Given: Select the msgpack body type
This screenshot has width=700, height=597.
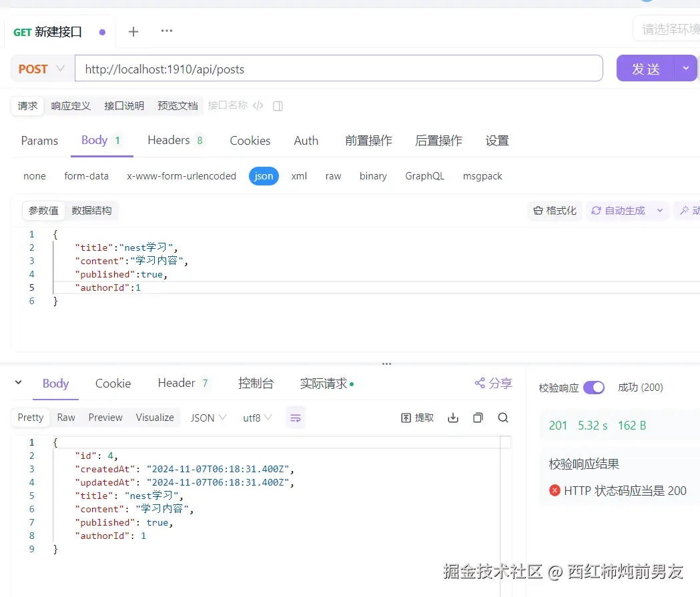Looking at the screenshot, I should 482,176.
